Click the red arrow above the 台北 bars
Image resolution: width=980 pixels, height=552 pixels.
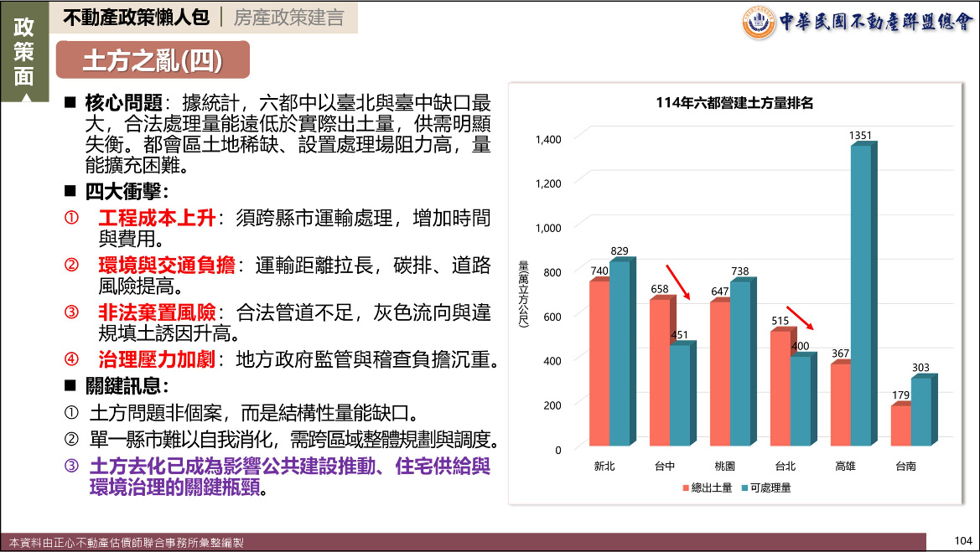click(x=799, y=318)
